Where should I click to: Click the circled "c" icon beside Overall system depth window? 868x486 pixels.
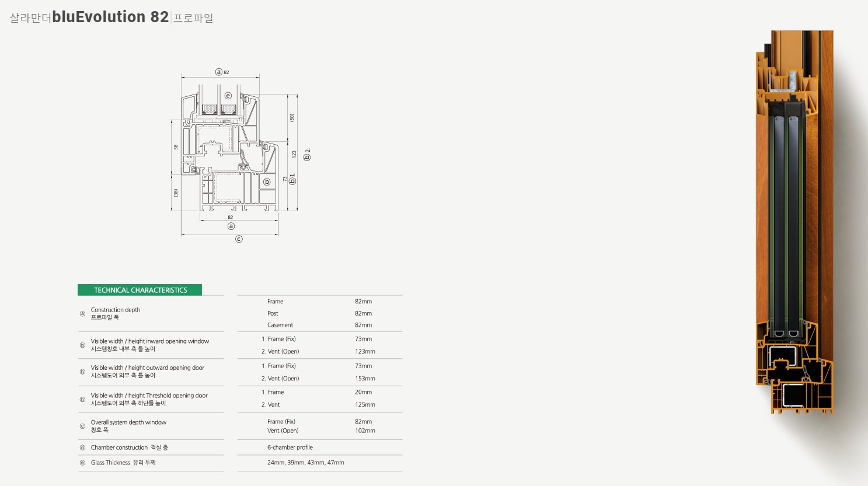click(x=82, y=426)
